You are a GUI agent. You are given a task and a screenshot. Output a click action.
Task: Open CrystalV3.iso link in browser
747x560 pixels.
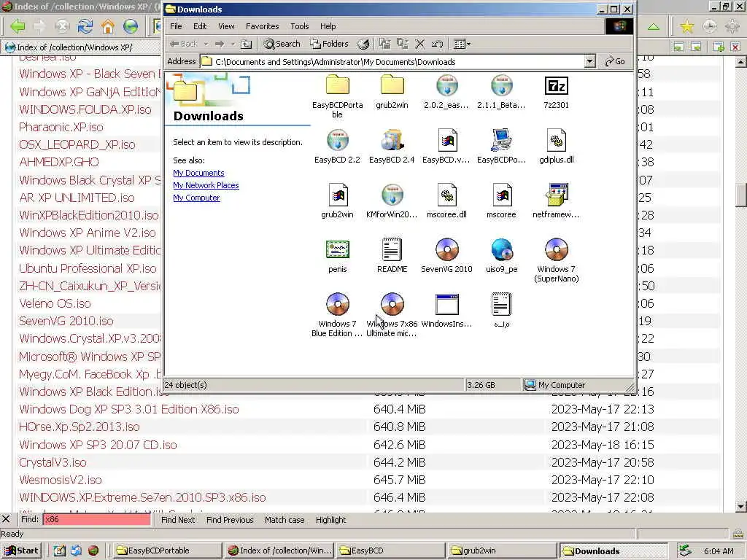(53, 462)
